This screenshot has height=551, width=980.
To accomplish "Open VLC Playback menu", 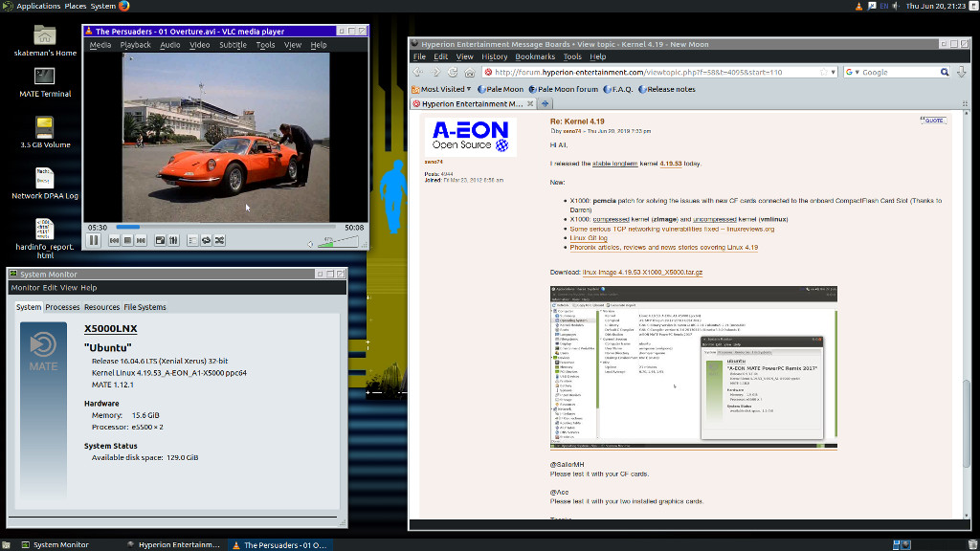I will pyautogui.click(x=135, y=45).
